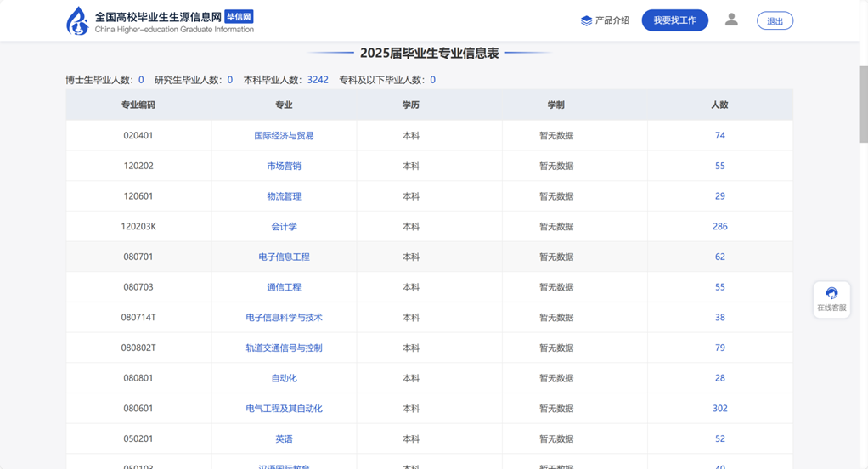The height and width of the screenshot is (469, 868).
Task: Open the 电气工程及其自动化 major link
Action: 284,409
